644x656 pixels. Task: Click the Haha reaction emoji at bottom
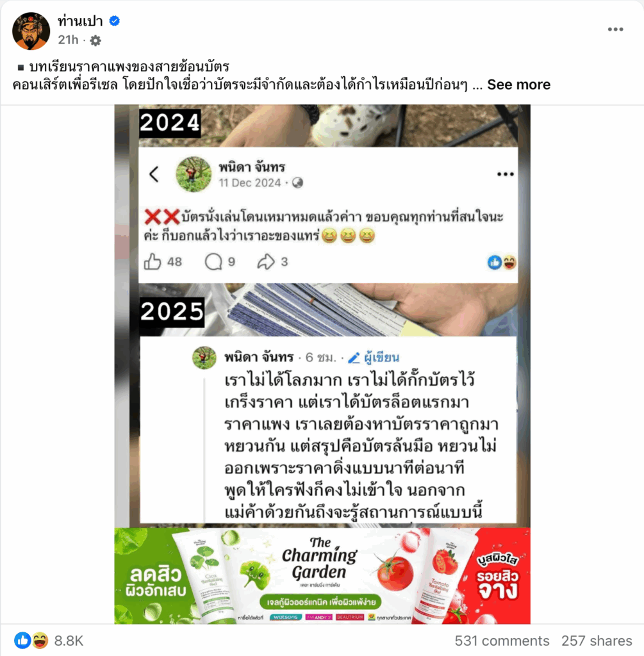[x=40, y=641]
